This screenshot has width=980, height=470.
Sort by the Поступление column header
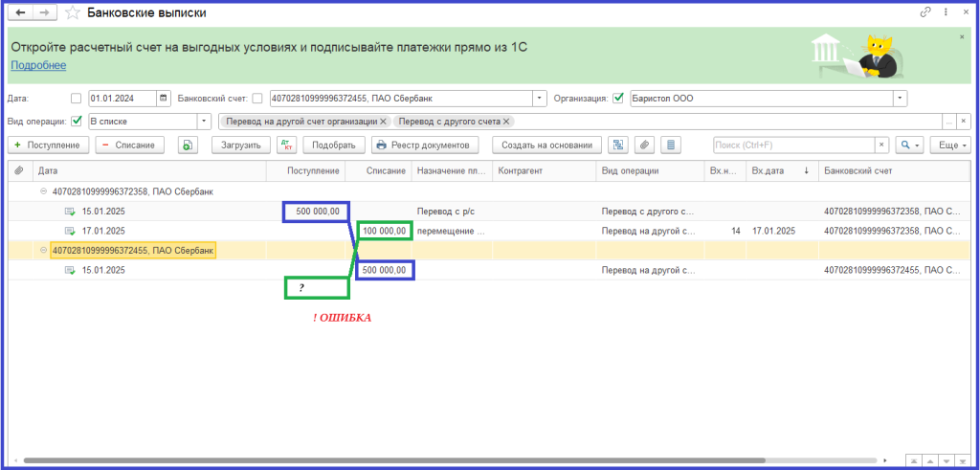point(314,170)
